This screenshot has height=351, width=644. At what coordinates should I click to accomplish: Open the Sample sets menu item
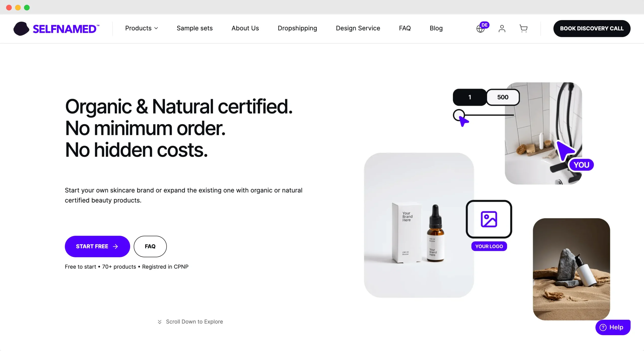194,28
